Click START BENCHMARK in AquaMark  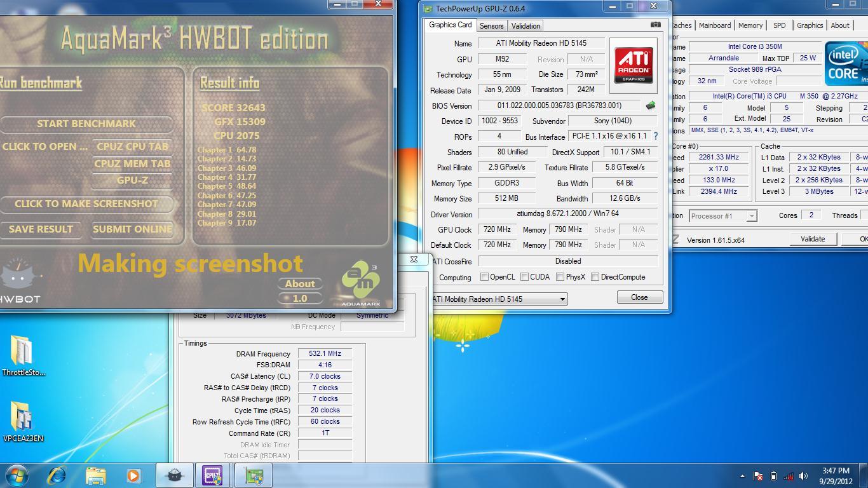click(x=86, y=123)
